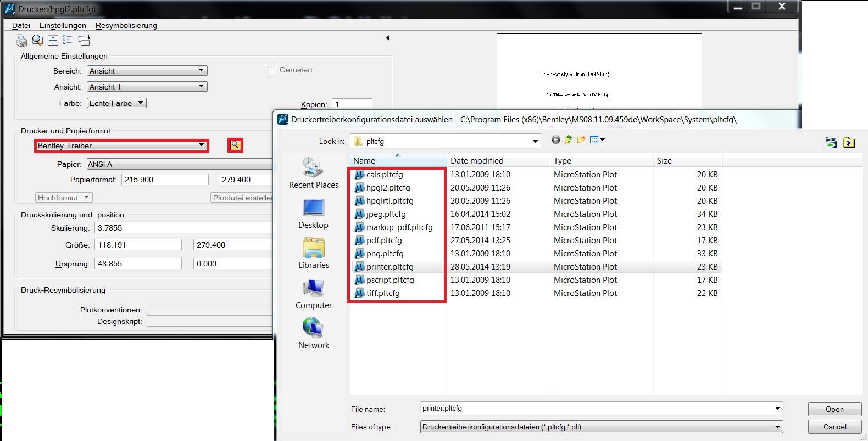Click the Cancel button
The height and width of the screenshot is (441, 868).
pyautogui.click(x=834, y=427)
